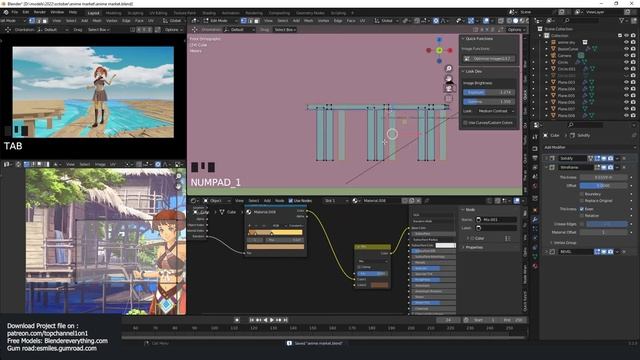
Task: Click the green Y axis navigation gizmo dot
Action: coord(439,50)
